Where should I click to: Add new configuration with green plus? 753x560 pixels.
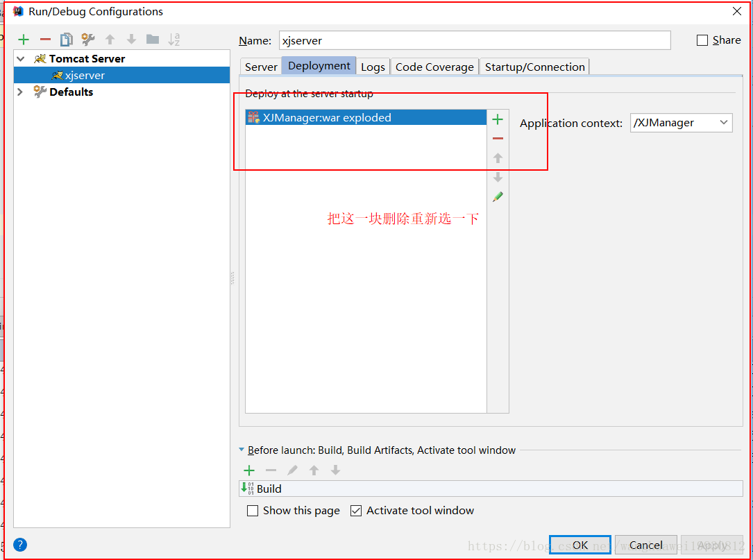[x=24, y=40]
